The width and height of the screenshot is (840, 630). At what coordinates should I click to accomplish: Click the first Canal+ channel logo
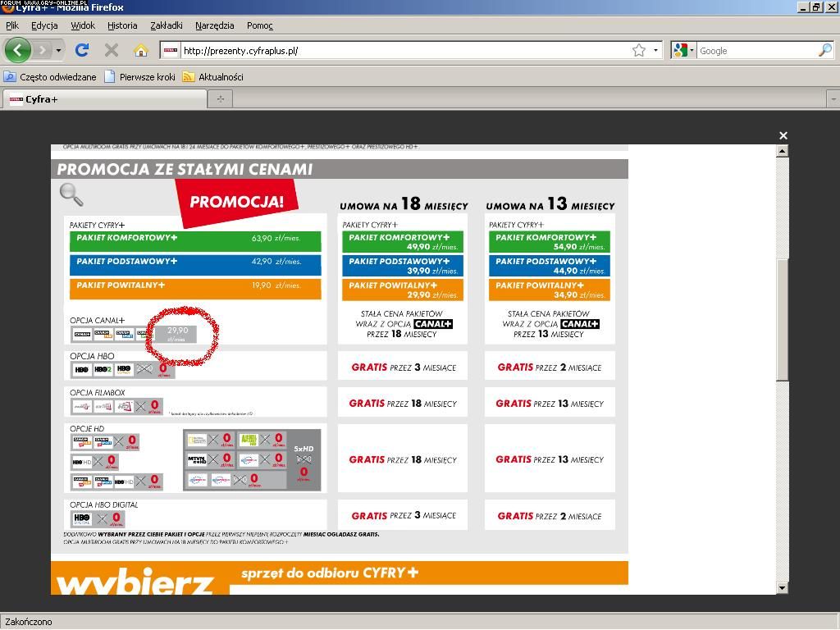point(82,335)
